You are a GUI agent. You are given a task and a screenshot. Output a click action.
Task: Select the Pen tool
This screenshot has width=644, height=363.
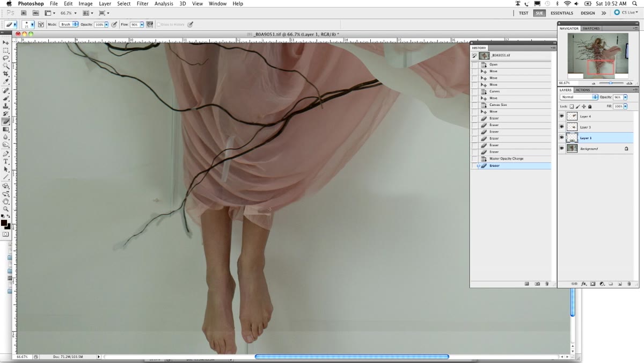[6, 154]
